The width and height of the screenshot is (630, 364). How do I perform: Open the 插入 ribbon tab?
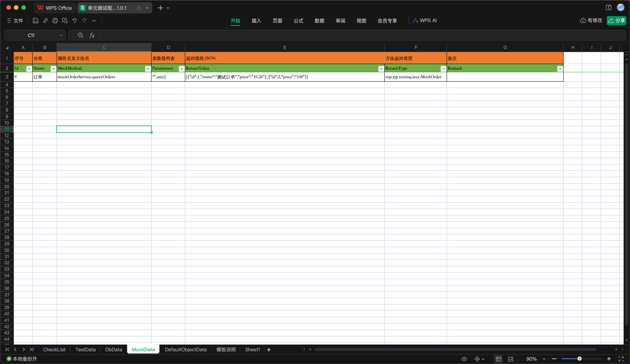[256, 21]
